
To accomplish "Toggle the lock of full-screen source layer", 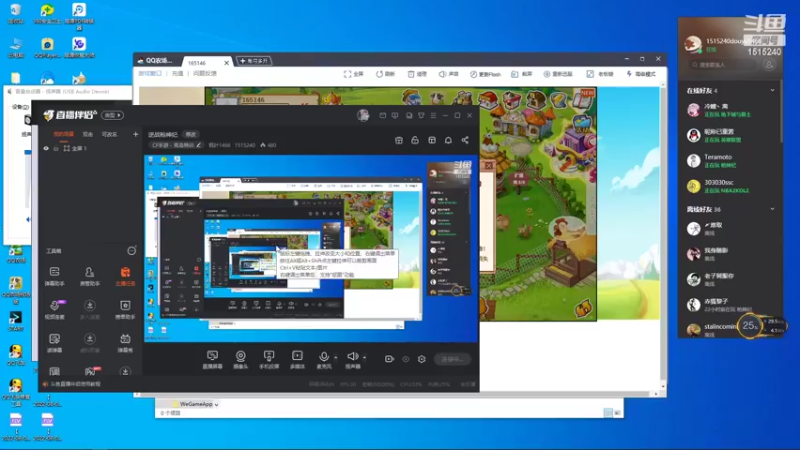I will tap(56, 148).
